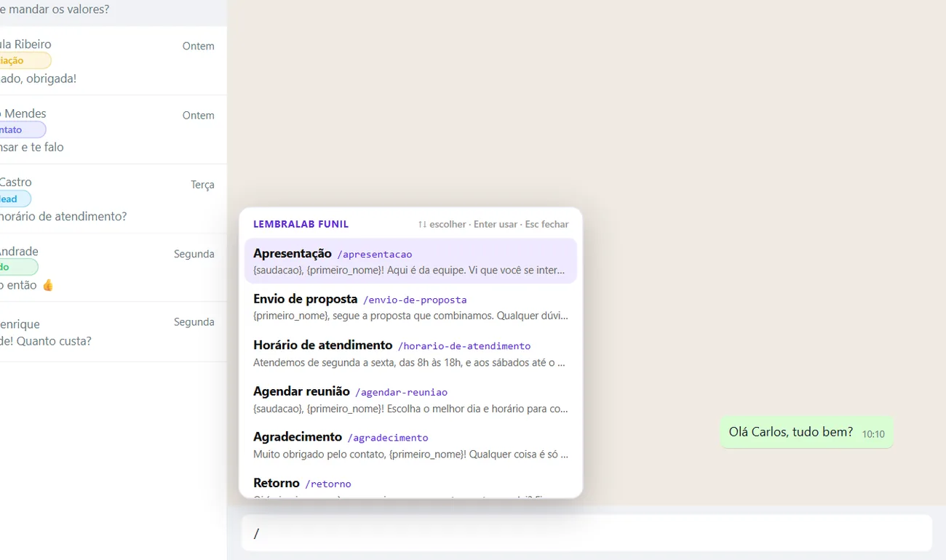Open the conversation ending "mandar os valores?"
Image resolution: width=946 pixels, height=560 pixels.
113,12
